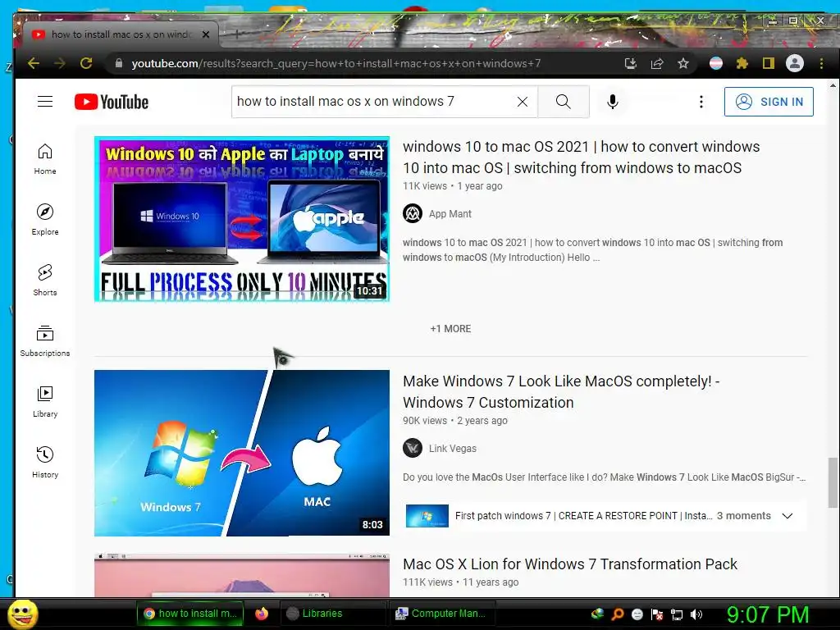Bookmark this page with the star icon
The height and width of the screenshot is (630, 840).
(683, 64)
